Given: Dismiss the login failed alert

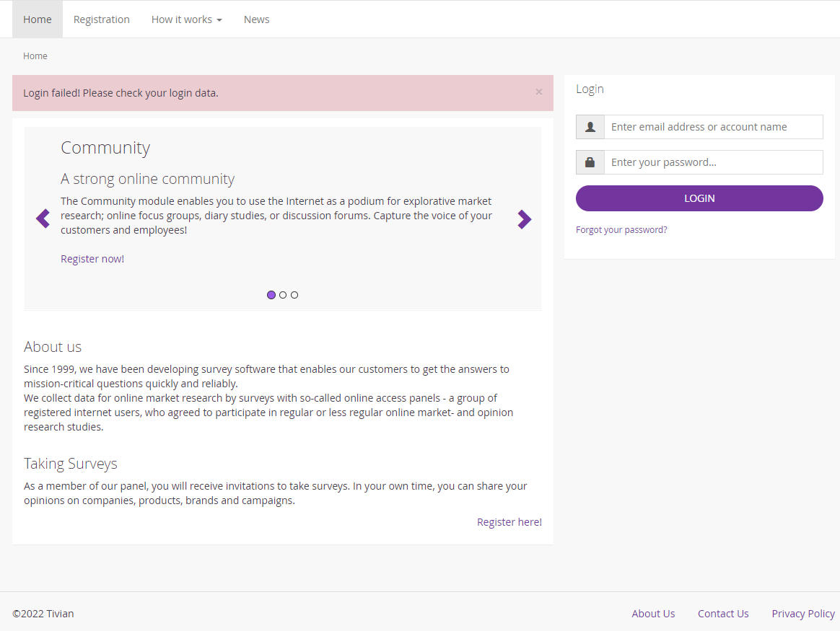Looking at the screenshot, I should (x=539, y=92).
